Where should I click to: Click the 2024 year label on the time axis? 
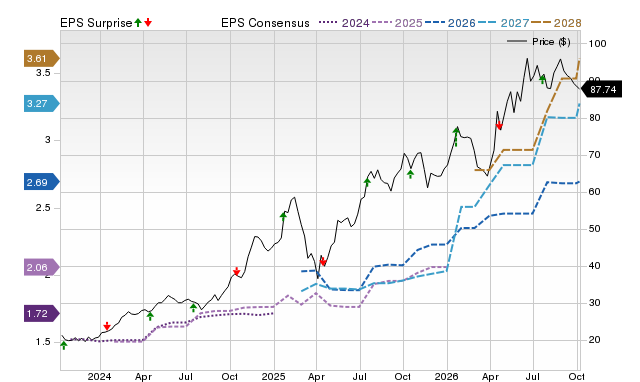(100, 376)
